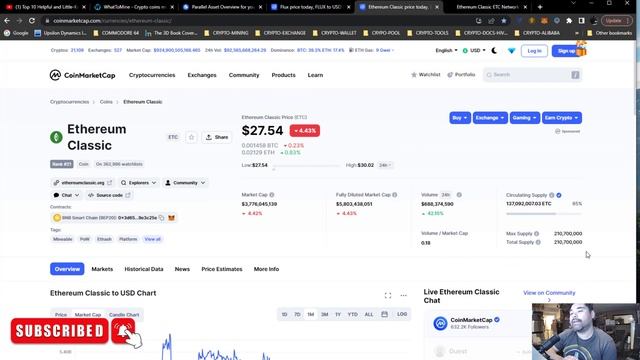Switch to Historical Data tab

[144, 269]
